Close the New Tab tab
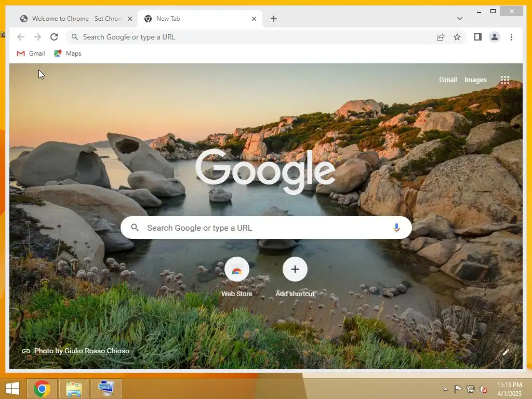Screen dimensions: 532x399 click(x=254, y=19)
